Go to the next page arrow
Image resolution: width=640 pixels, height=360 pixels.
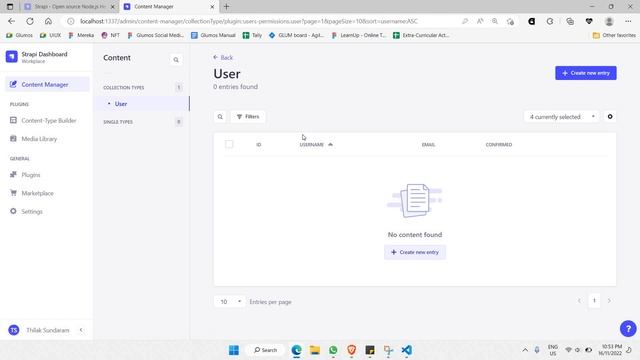(609, 301)
